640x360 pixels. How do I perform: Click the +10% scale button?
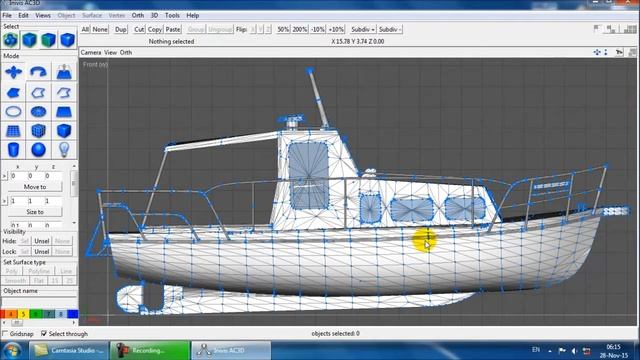click(336, 29)
